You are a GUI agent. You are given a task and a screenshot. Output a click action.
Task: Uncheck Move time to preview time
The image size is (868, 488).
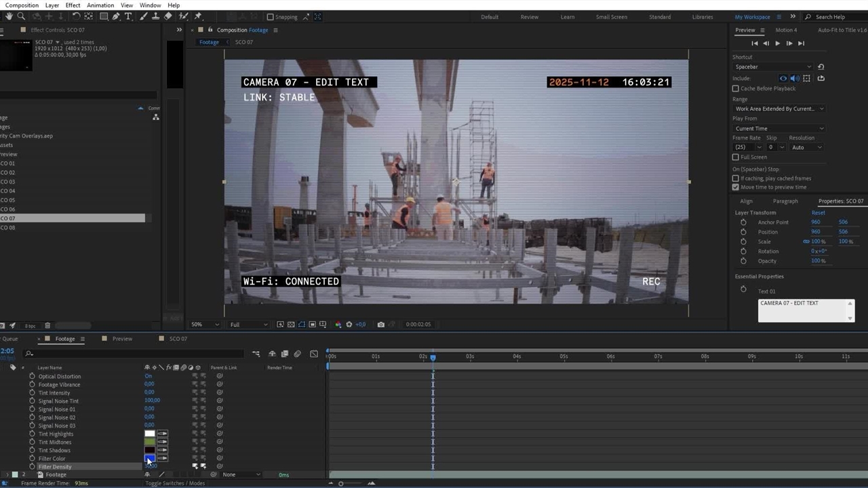coord(736,187)
